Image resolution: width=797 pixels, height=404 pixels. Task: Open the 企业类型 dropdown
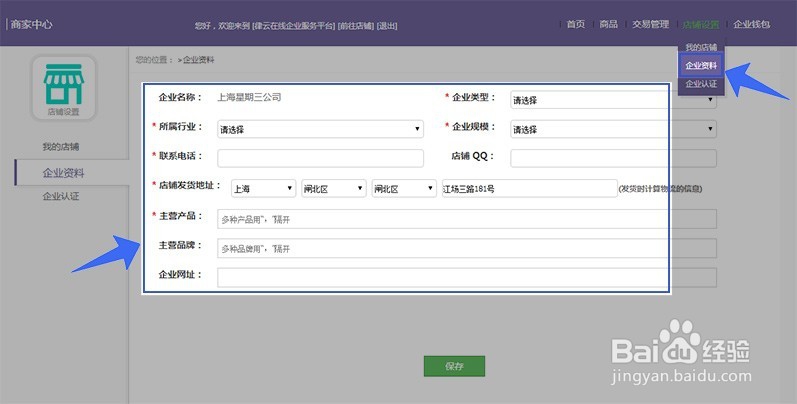(614, 100)
